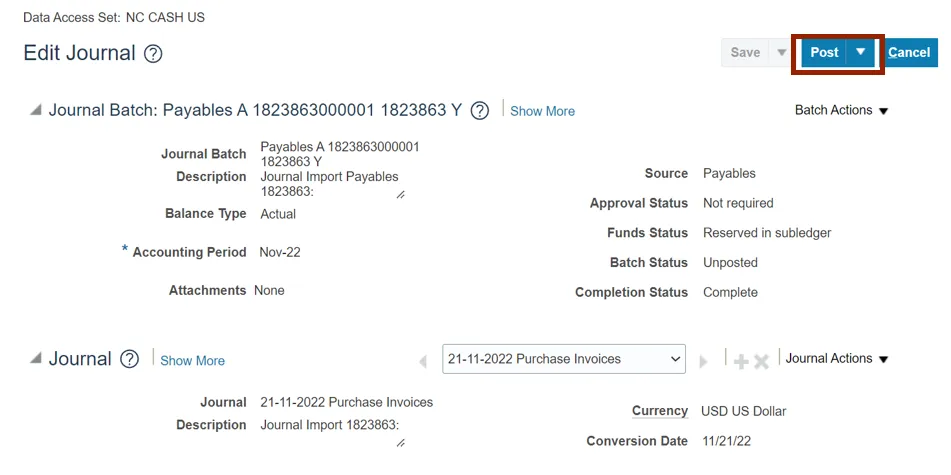This screenshot has width=951, height=475.
Task: Click the Cancel button
Action: point(909,52)
